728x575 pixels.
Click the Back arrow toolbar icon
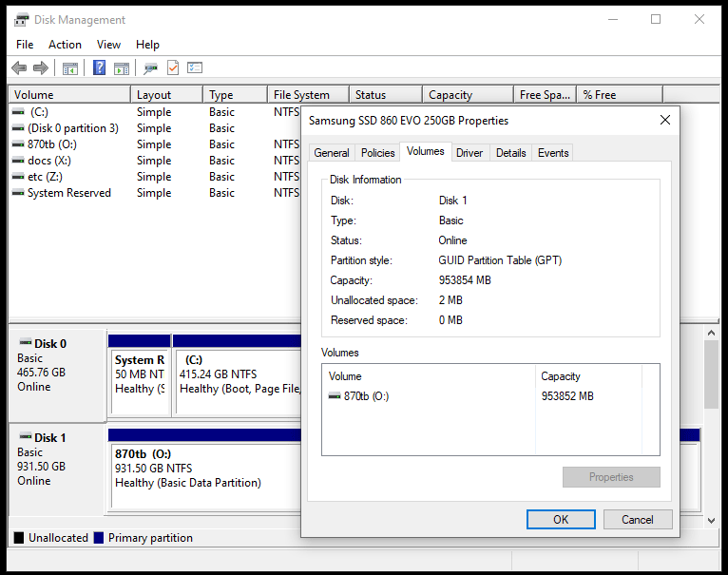(19, 68)
